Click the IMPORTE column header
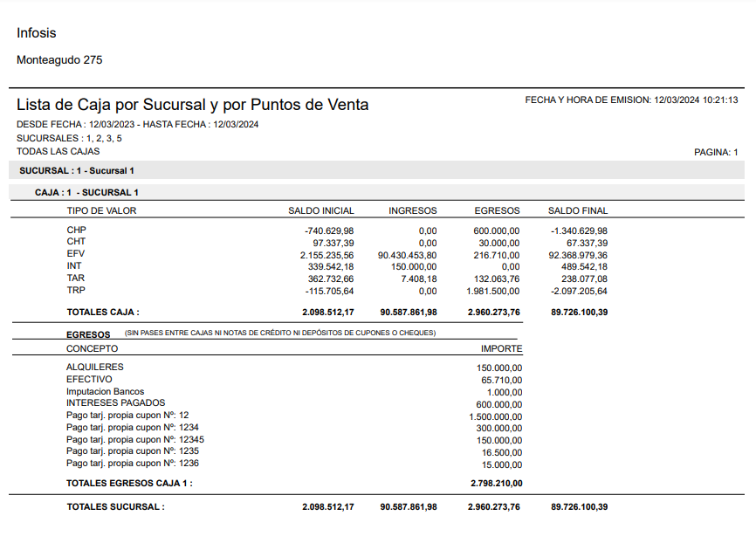 501,348
